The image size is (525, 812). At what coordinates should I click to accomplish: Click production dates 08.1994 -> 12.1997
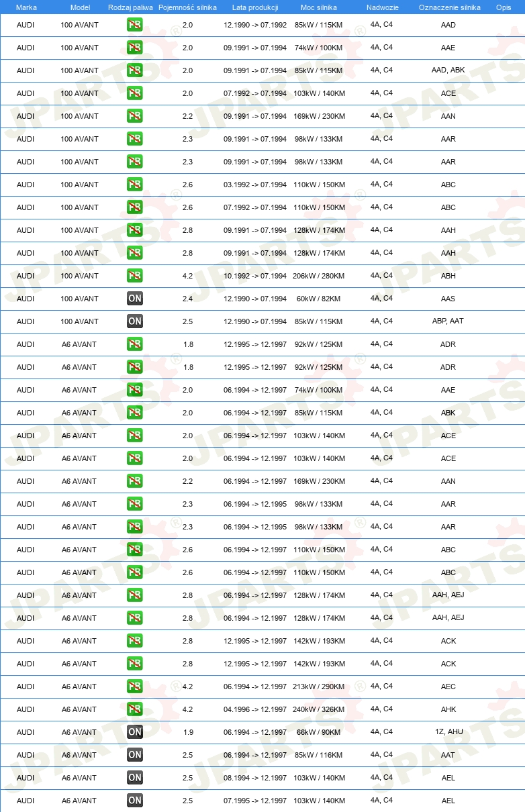click(255, 778)
